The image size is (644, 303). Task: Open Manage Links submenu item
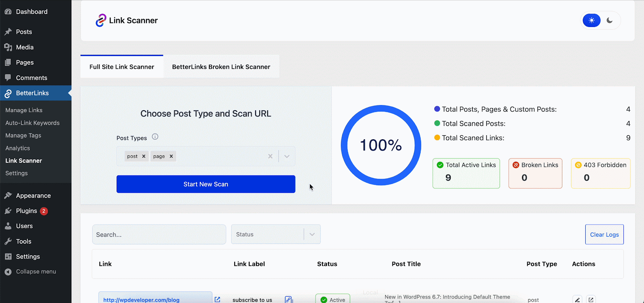[x=24, y=110]
